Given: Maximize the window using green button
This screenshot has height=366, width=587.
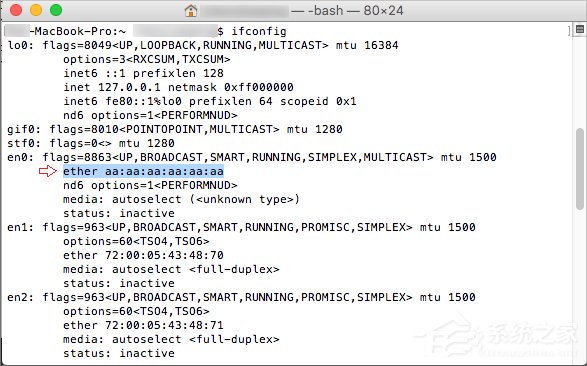Looking at the screenshot, I should tap(56, 10).
